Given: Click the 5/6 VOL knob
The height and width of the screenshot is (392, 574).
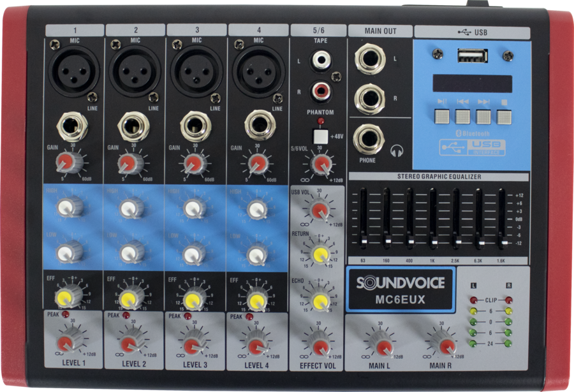Looking at the screenshot, I should [x=322, y=164].
